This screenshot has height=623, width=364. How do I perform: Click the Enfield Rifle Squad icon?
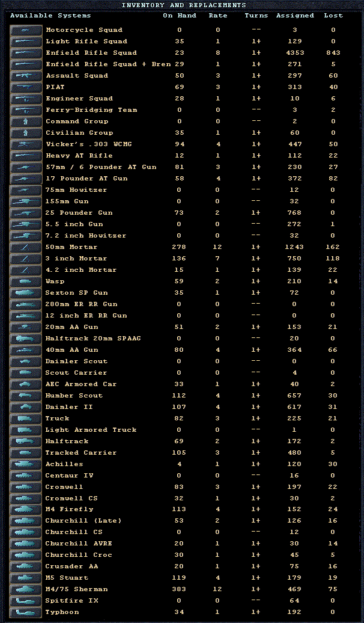coord(26,53)
